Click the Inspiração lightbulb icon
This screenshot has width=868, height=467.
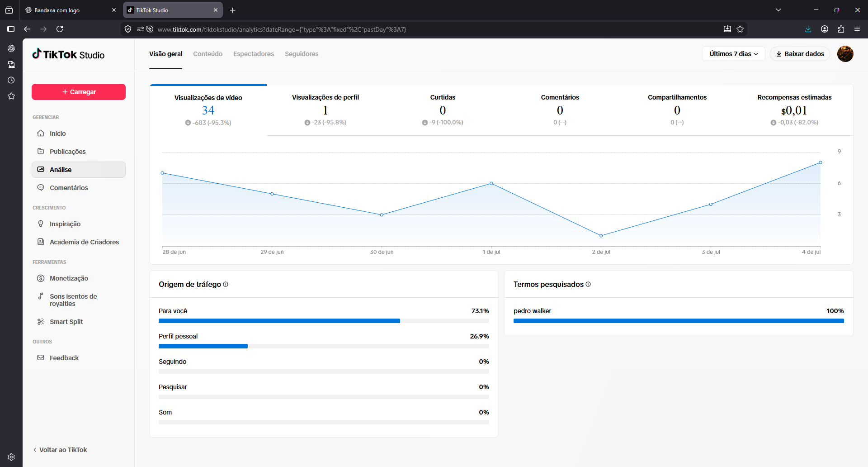click(x=41, y=224)
